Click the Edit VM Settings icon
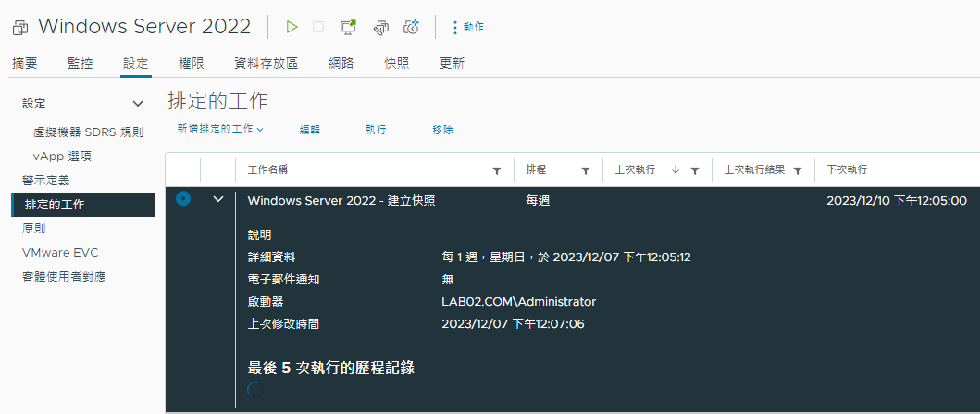The height and width of the screenshot is (414, 980). tap(380, 27)
